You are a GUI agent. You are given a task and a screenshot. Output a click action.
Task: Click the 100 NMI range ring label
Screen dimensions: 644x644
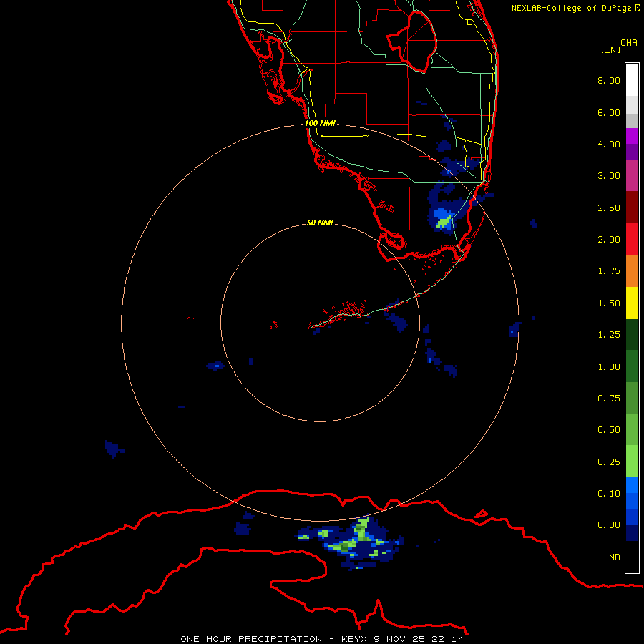click(x=320, y=123)
